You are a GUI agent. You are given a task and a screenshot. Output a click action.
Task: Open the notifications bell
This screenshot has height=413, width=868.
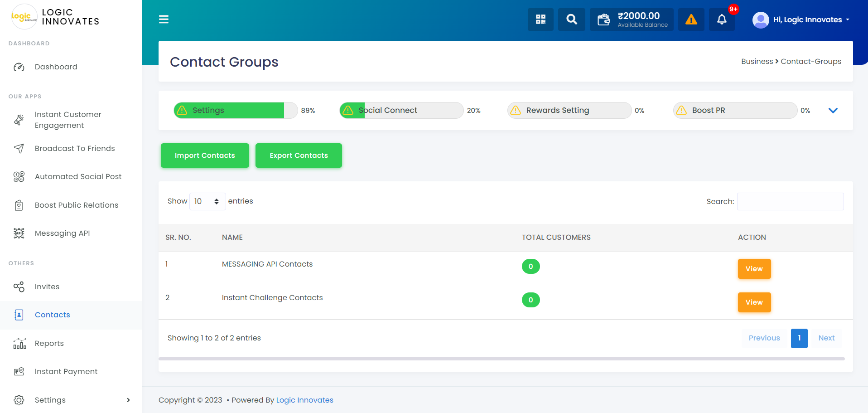point(722,19)
